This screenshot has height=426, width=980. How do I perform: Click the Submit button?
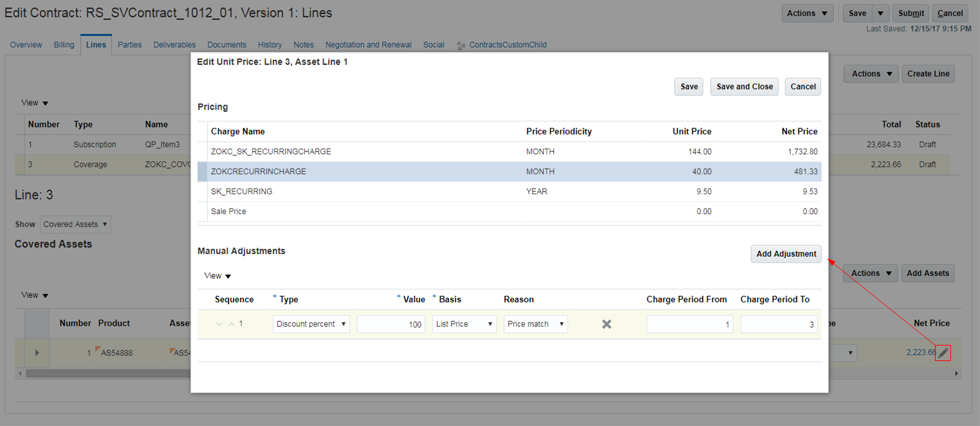click(911, 14)
